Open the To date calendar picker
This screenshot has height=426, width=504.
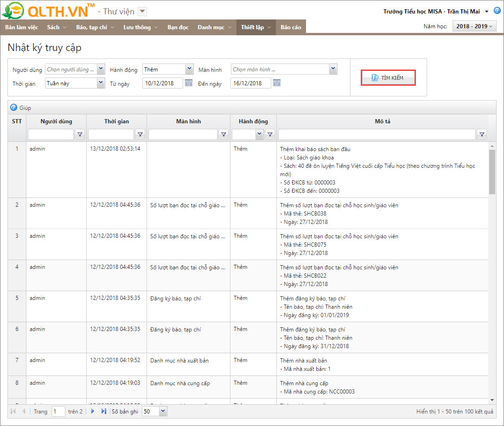point(276,83)
